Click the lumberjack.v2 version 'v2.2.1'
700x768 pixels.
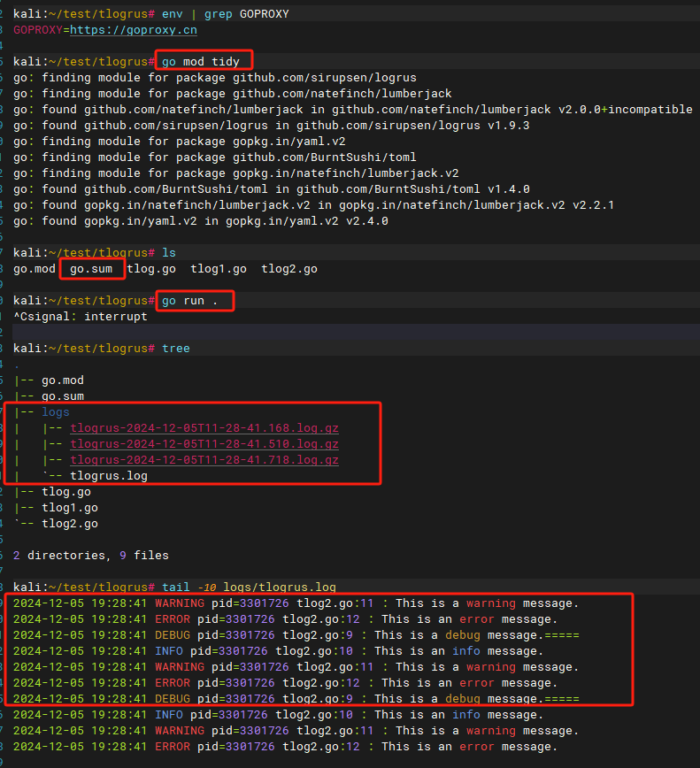(593, 204)
